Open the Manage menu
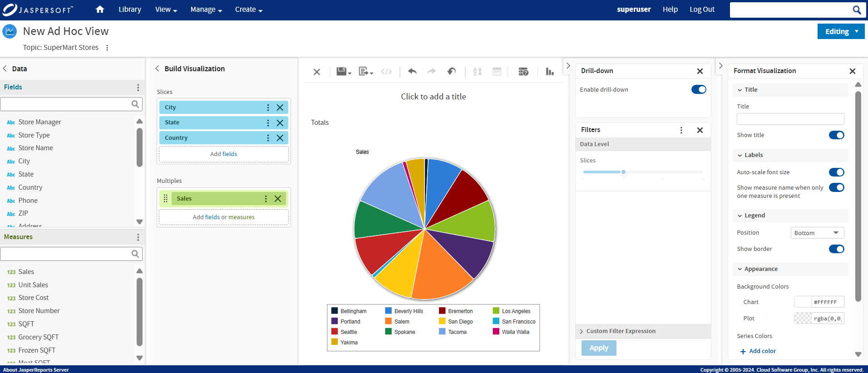This screenshot has width=868, height=373. (206, 10)
